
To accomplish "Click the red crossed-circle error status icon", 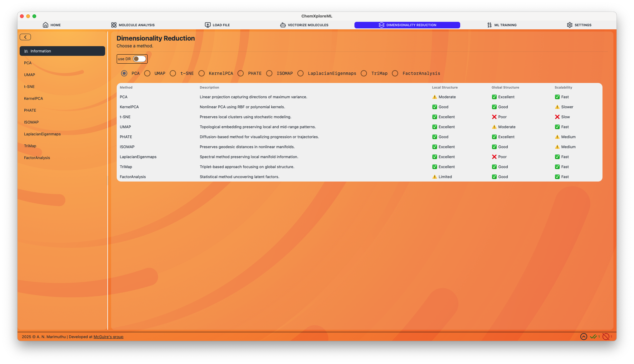I will [606, 337].
